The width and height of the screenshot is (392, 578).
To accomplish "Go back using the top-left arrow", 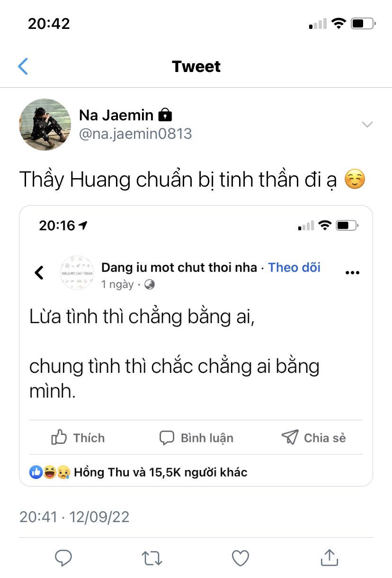I will click(x=23, y=66).
